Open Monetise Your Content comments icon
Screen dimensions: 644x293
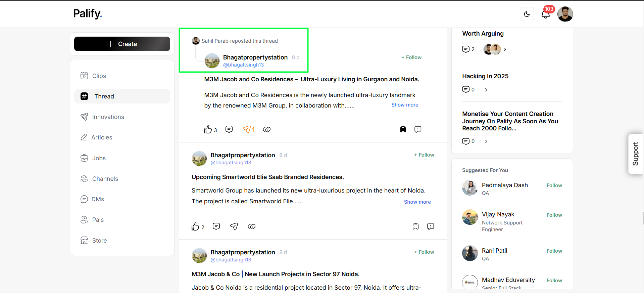[466, 141]
